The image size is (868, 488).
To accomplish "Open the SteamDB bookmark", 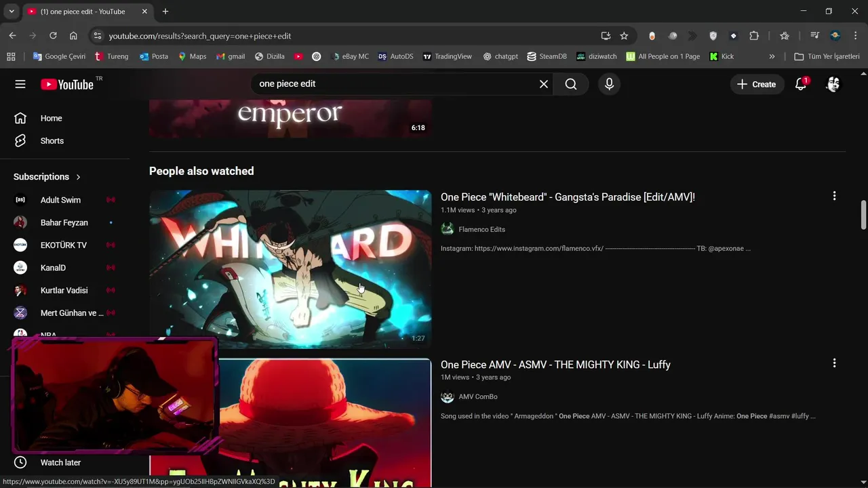I will click(x=547, y=56).
